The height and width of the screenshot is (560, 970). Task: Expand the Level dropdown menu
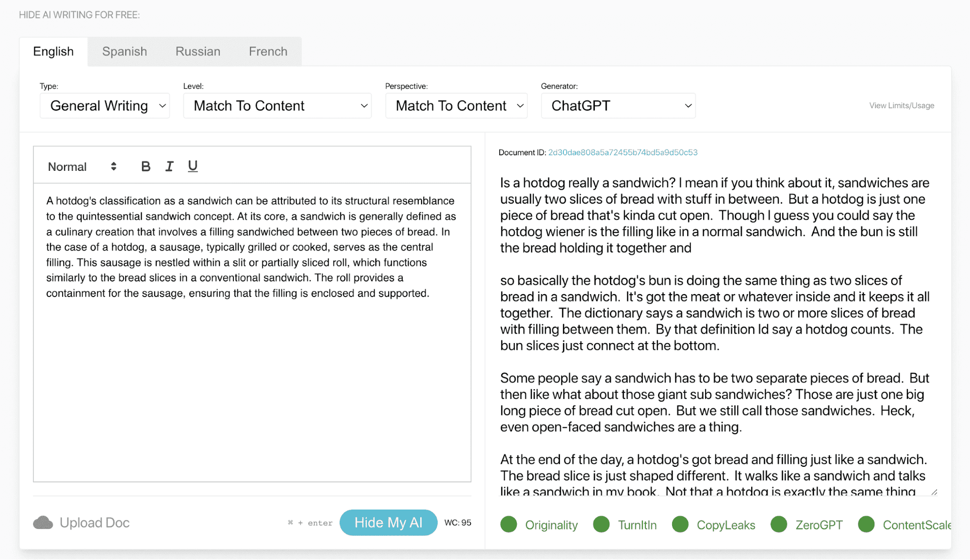277,106
